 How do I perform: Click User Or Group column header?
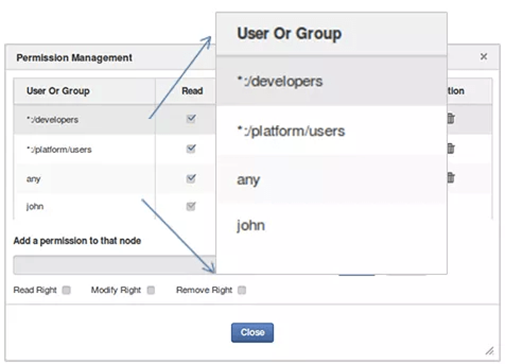click(x=58, y=91)
